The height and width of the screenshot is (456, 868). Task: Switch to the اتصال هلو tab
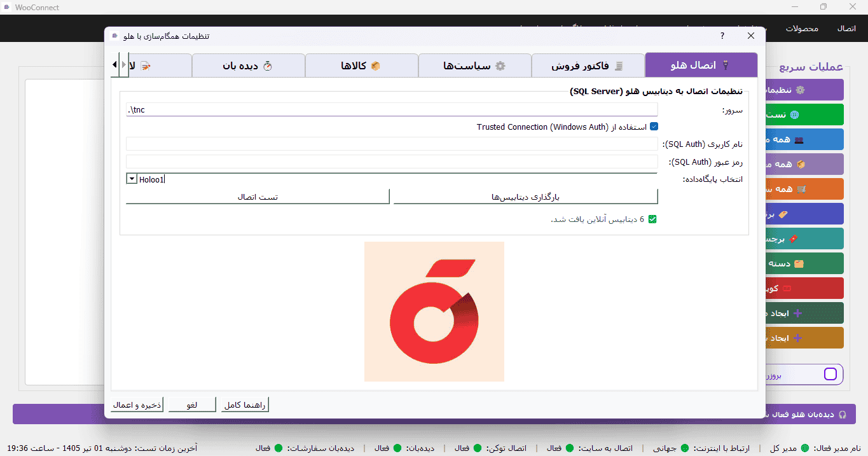coord(701,66)
